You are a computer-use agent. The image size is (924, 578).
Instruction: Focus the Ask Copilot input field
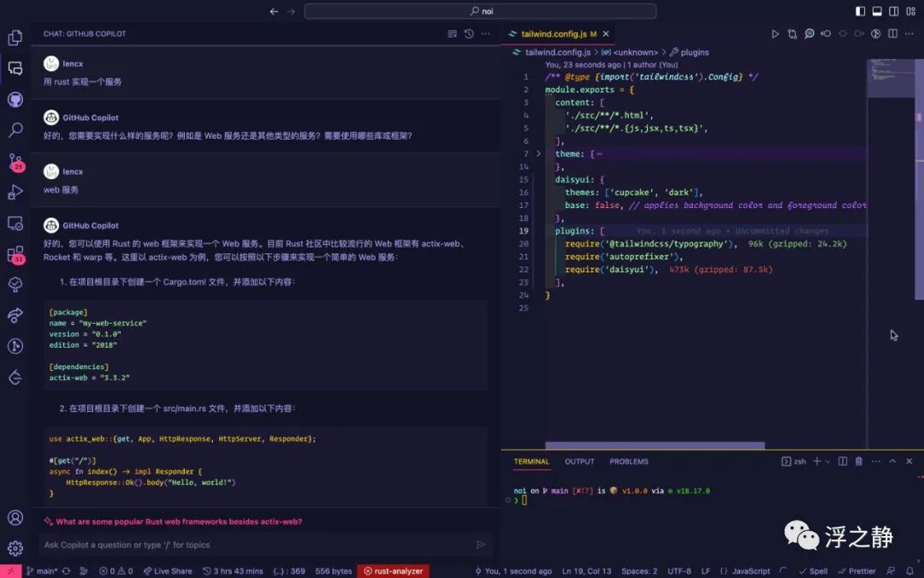click(257, 545)
